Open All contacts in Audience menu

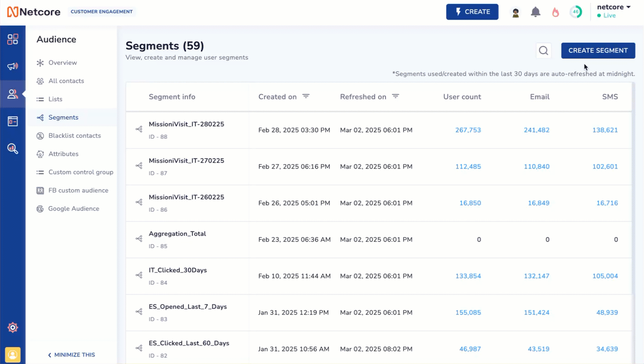[x=66, y=81]
